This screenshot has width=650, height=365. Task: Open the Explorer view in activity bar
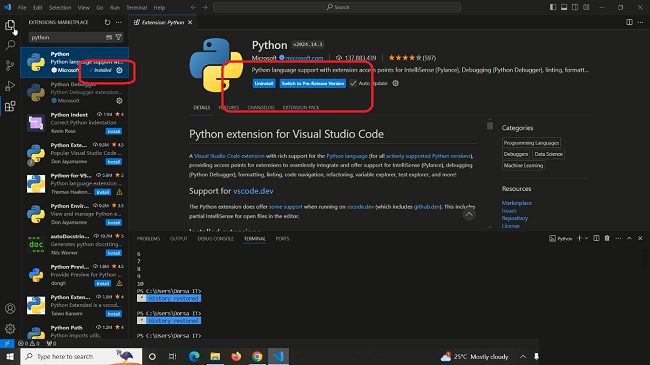[10, 25]
